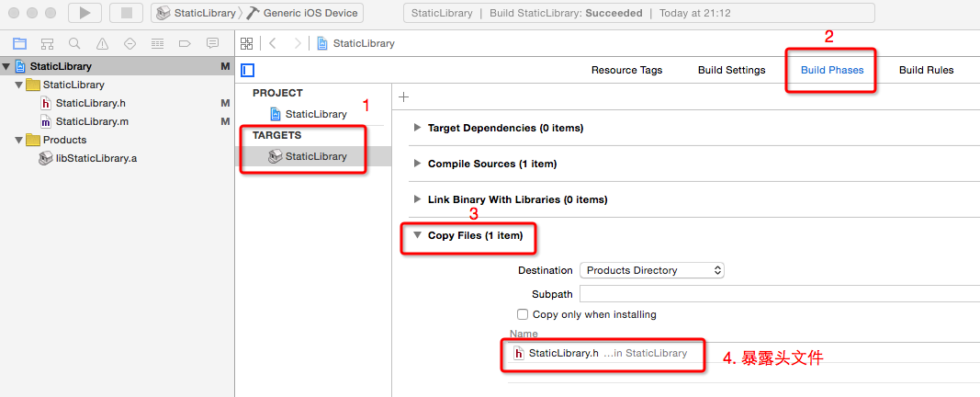The width and height of the screenshot is (980, 397).
Task: Click the add build phase plus button
Action: coord(403,96)
